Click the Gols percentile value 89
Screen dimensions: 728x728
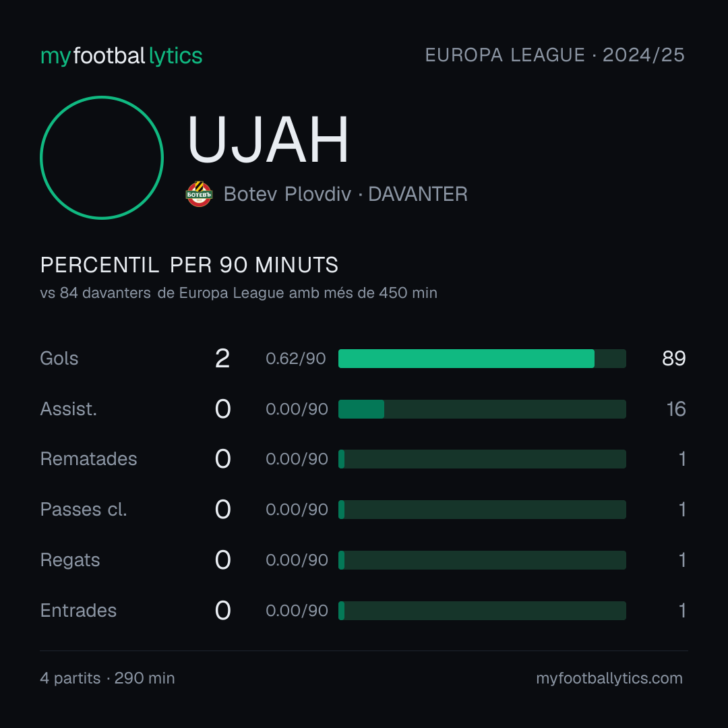coord(673,359)
